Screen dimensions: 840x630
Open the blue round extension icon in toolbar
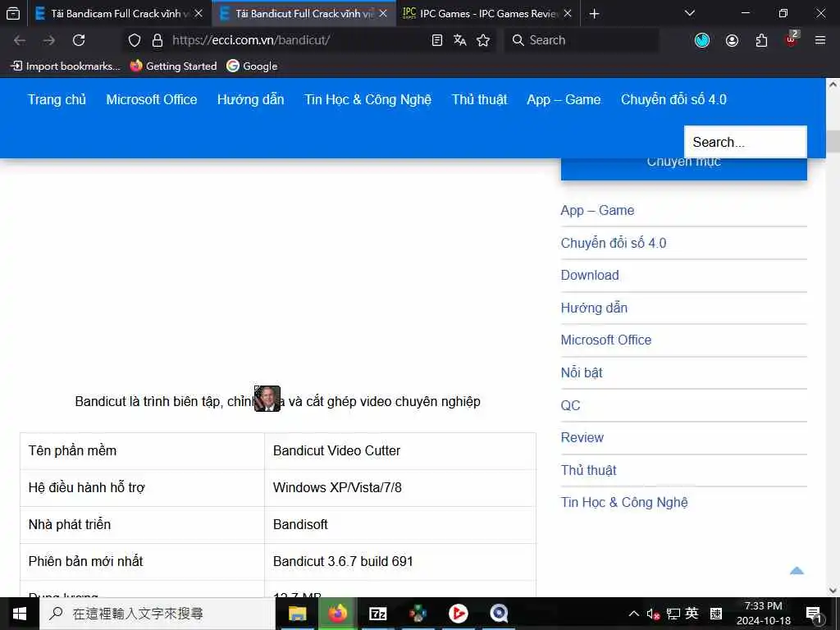pos(702,40)
